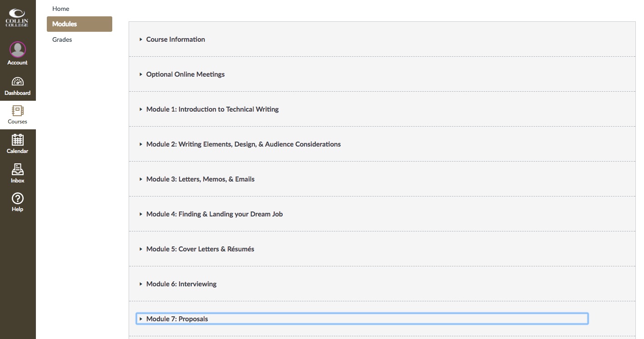Viewport: 644px width, 339px height.
Task: Open the Inbox tray icon
Action: point(17,169)
